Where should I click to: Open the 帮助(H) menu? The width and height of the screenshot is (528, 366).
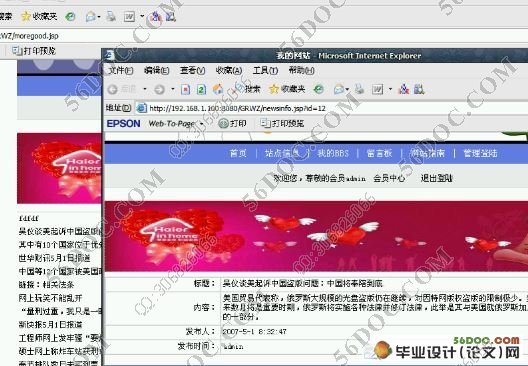pyautogui.click(x=302, y=71)
